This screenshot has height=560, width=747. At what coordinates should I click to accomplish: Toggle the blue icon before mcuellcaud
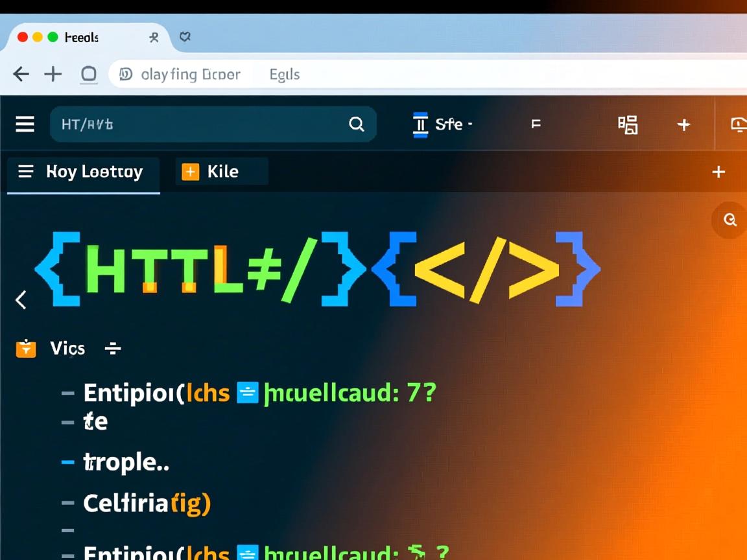(x=248, y=393)
